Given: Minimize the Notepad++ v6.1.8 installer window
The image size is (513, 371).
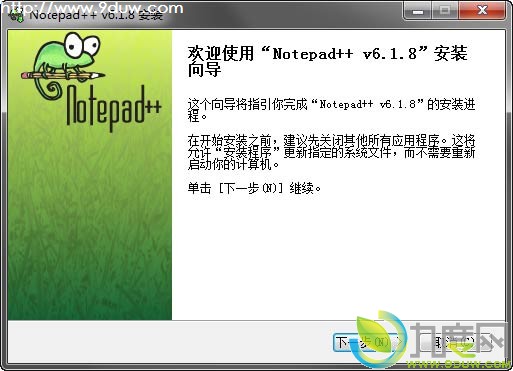Looking at the screenshot, I should point(418,11).
